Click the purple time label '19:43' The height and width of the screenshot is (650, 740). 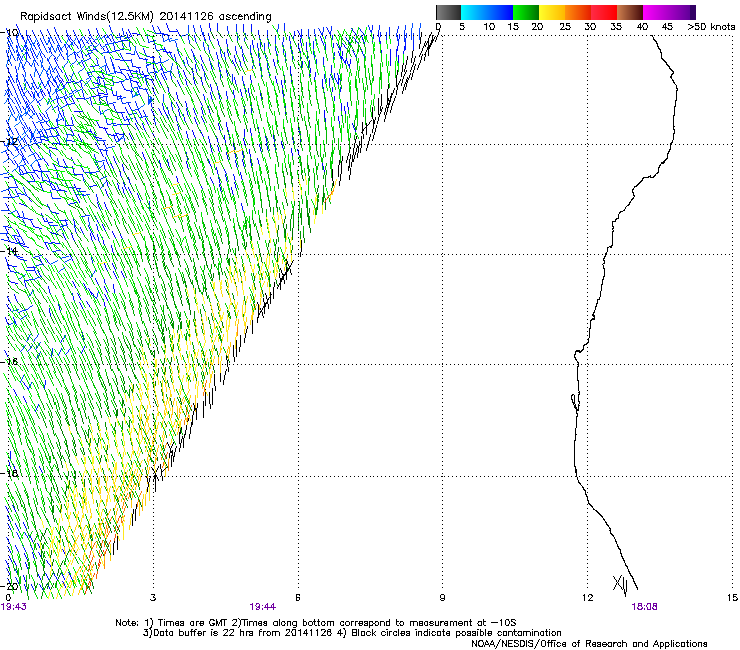14,607
